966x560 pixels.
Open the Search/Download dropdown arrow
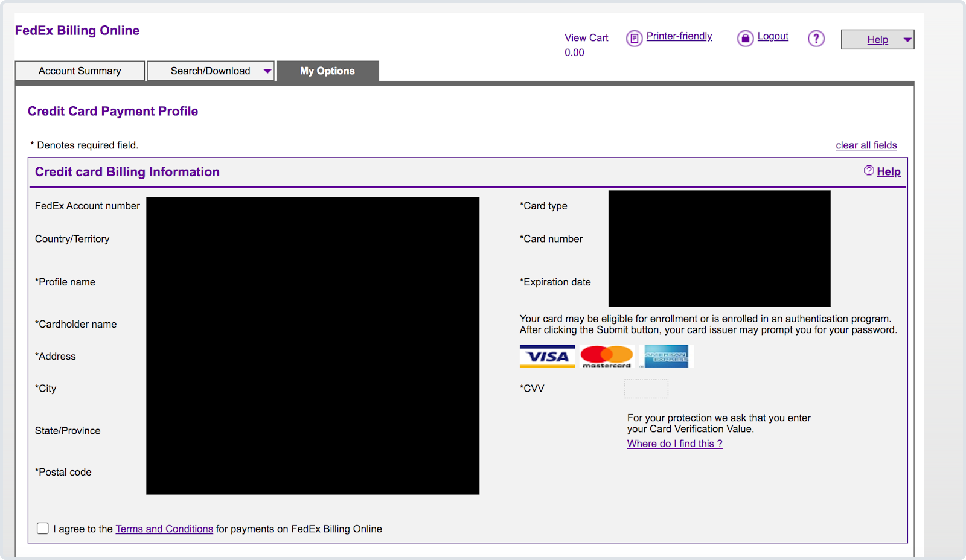click(267, 71)
